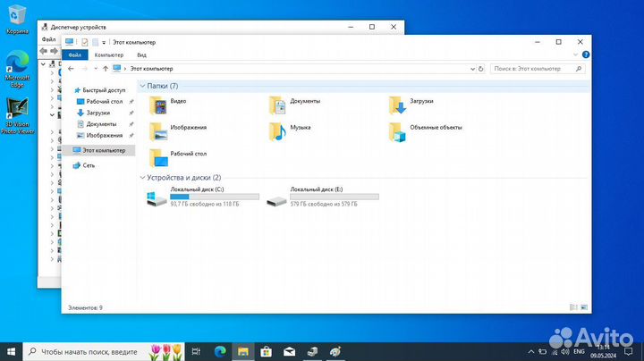
Task: Open the Видео folder
Action: pos(168,105)
